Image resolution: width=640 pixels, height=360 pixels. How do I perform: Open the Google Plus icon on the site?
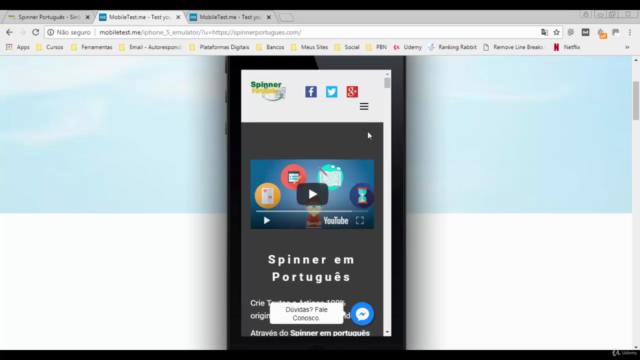[x=352, y=92]
